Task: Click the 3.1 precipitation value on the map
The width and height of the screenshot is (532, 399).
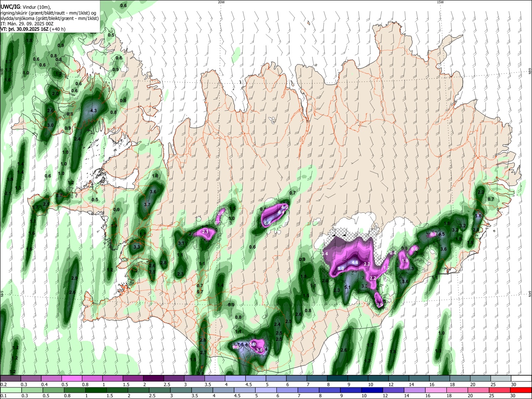Action: click(x=181, y=243)
